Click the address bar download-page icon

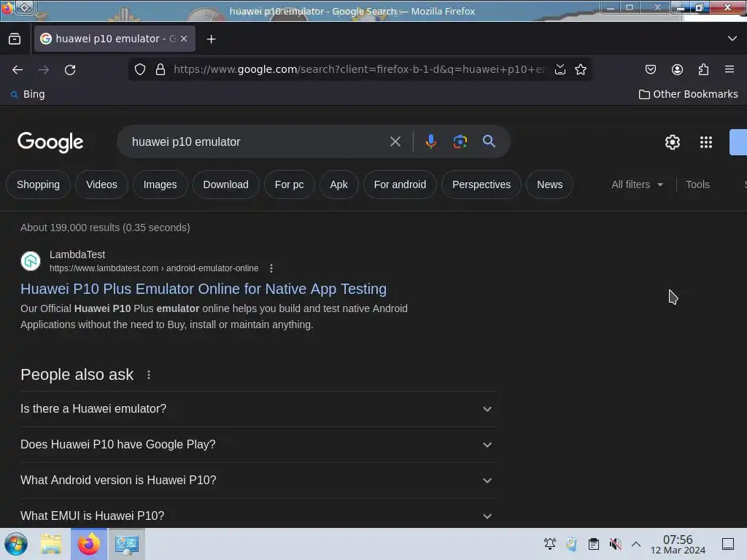[560, 69]
